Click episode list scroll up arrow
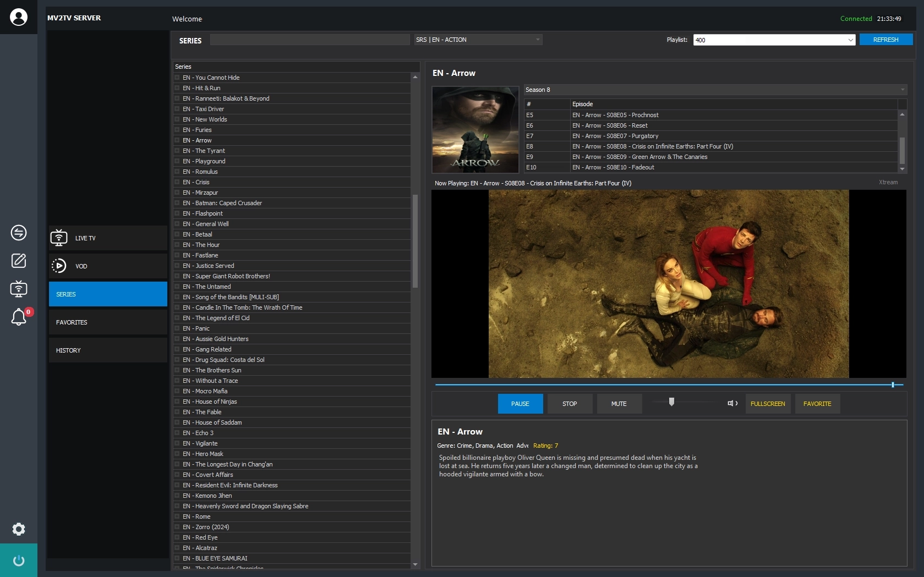The image size is (924, 577). click(x=902, y=114)
